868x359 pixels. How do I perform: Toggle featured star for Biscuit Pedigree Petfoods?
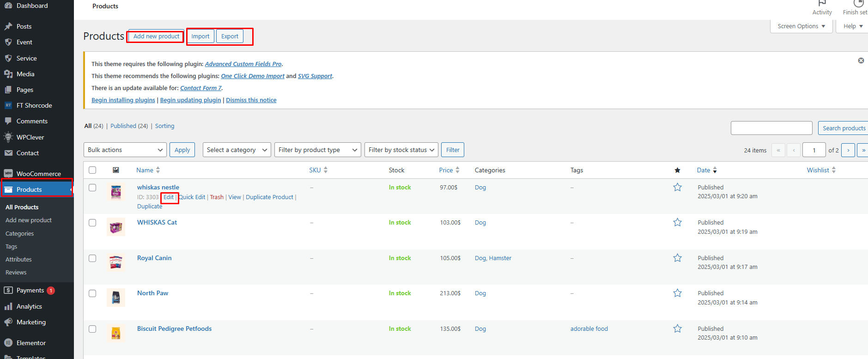(x=677, y=329)
